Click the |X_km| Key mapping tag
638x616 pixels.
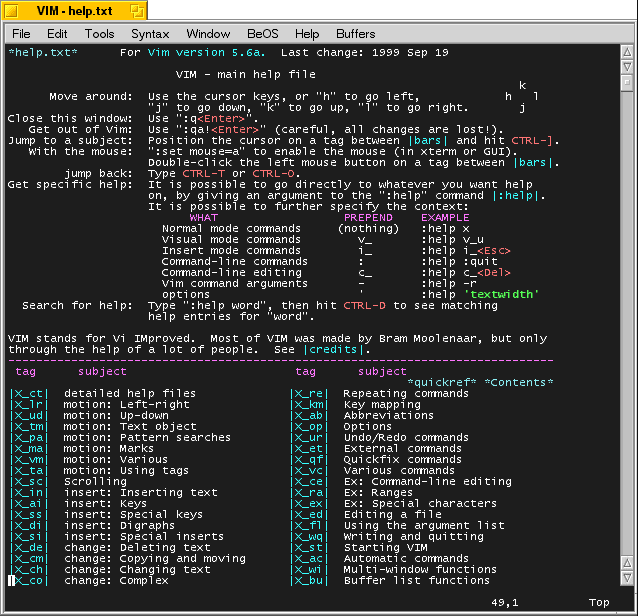tap(309, 404)
